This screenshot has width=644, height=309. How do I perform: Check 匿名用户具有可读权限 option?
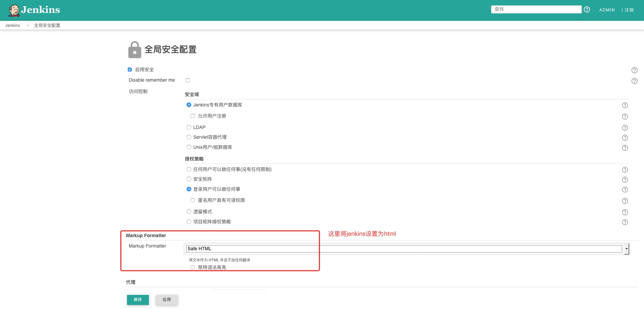point(193,200)
